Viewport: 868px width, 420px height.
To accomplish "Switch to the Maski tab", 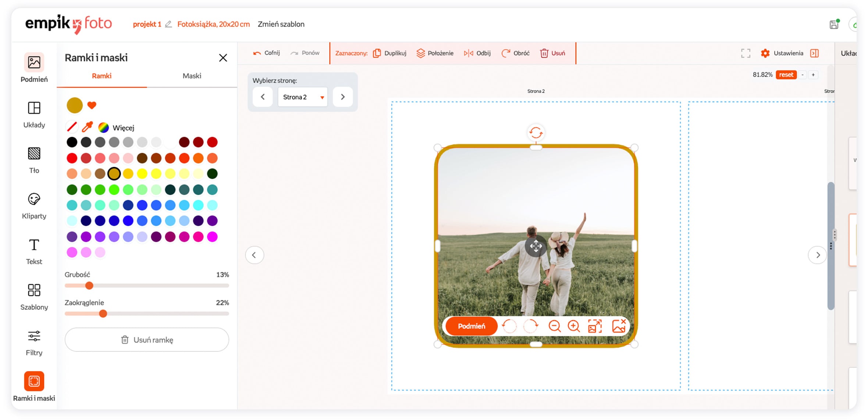I will click(192, 76).
